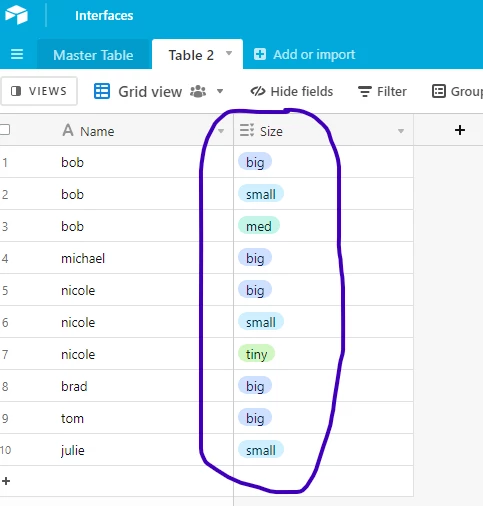Expand the Table 2 tab dropdown arrow
The image size is (483, 506).
[x=229, y=53]
